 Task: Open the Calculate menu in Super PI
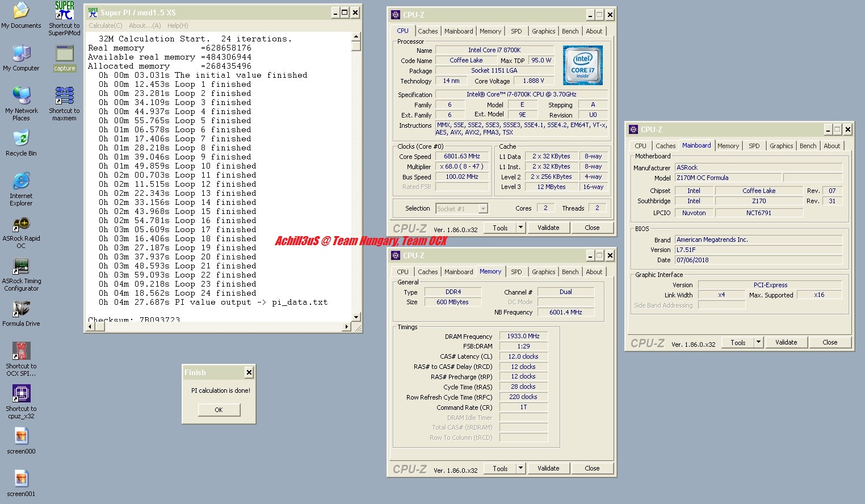pyautogui.click(x=105, y=26)
